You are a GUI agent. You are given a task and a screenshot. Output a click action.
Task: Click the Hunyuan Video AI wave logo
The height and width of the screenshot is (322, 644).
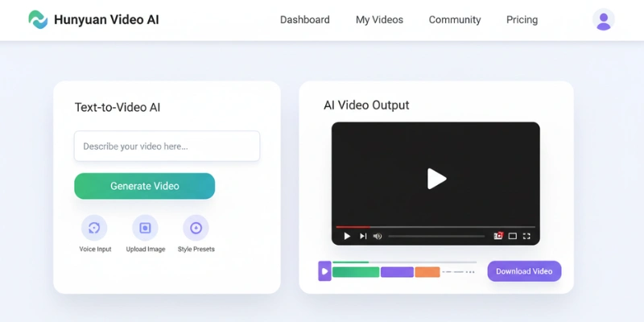click(x=38, y=19)
